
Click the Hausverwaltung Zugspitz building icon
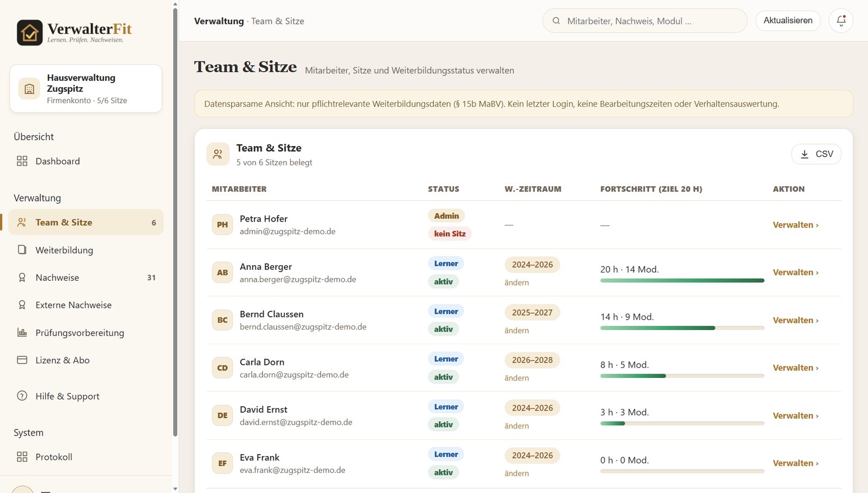coord(29,89)
